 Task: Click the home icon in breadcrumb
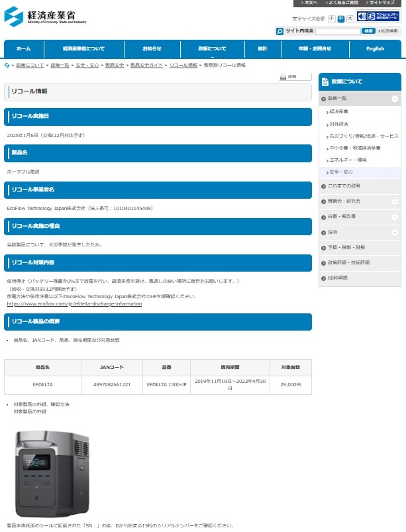pos(7,65)
